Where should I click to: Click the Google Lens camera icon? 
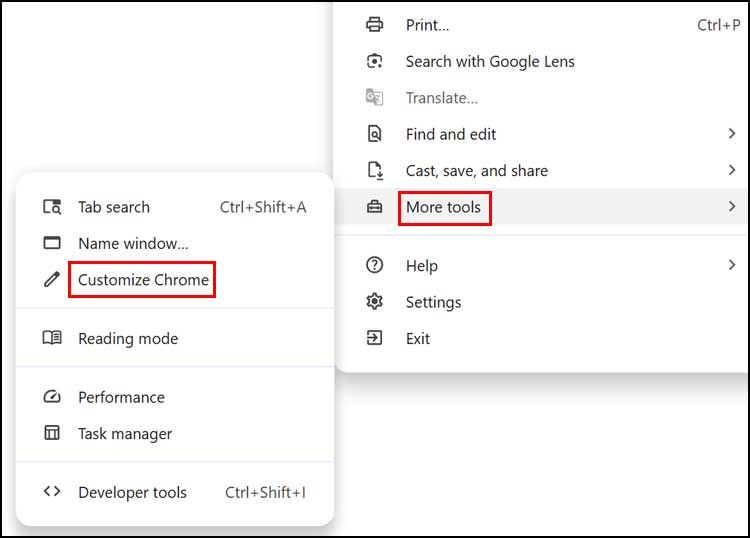coord(375,61)
